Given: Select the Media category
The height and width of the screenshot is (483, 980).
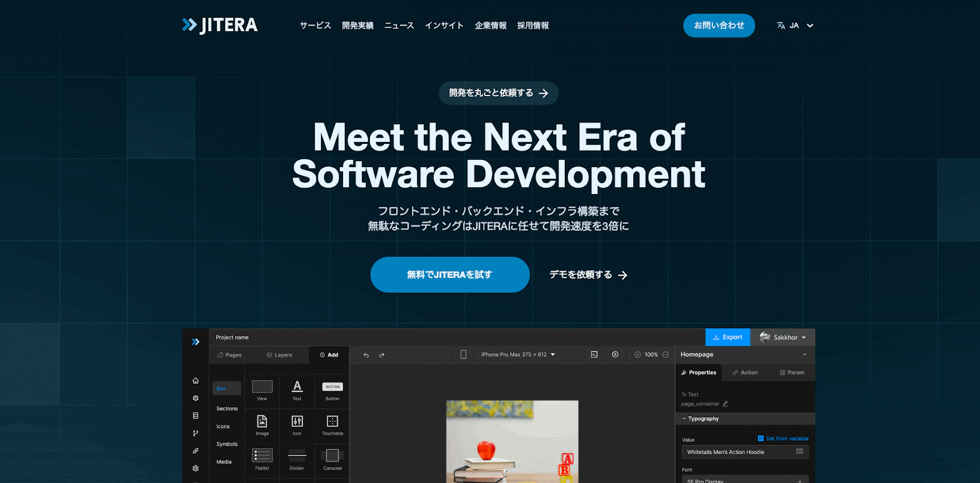Looking at the screenshot, I should 224,462.
